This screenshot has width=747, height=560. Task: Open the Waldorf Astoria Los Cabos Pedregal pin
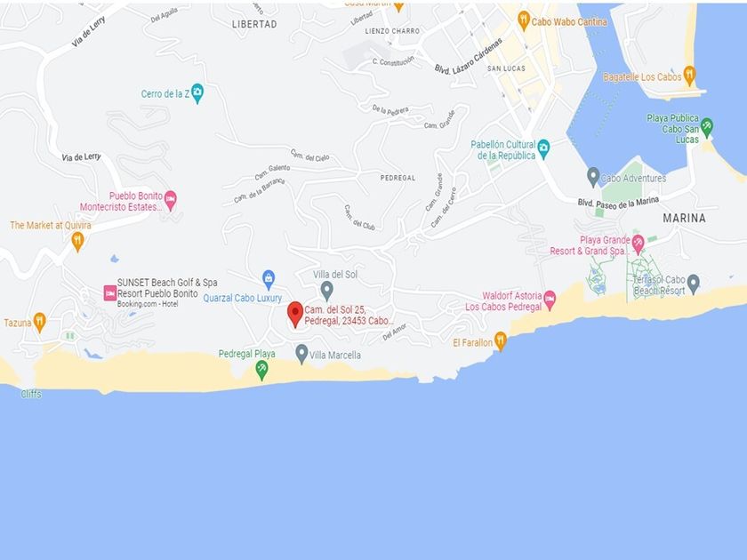point(550,300)
